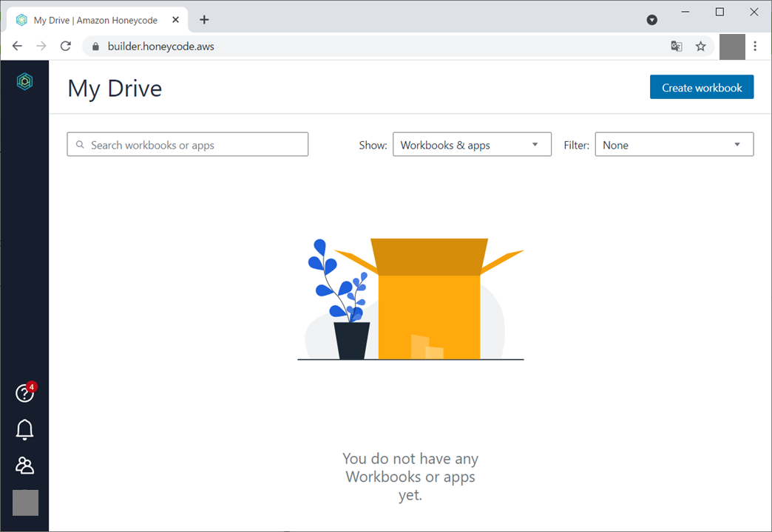Click the 'You do not have any Workbooks' message

pos(410,477)
